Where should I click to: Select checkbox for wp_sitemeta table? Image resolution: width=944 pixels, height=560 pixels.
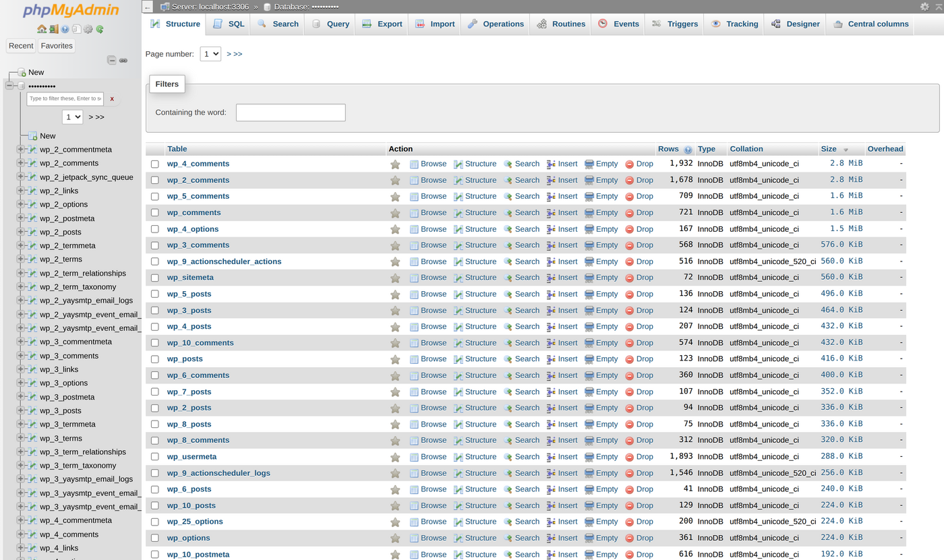click(x=155, y=278)
